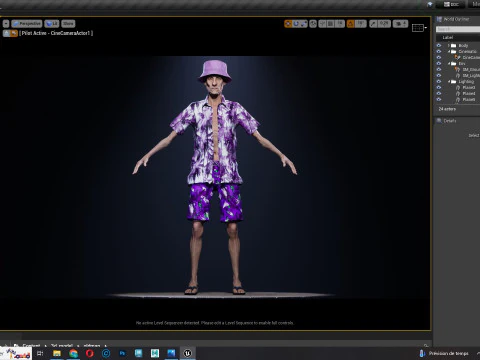Open Photoshop from the taskbar
The image size is (480, 360).
pos(122,353)
